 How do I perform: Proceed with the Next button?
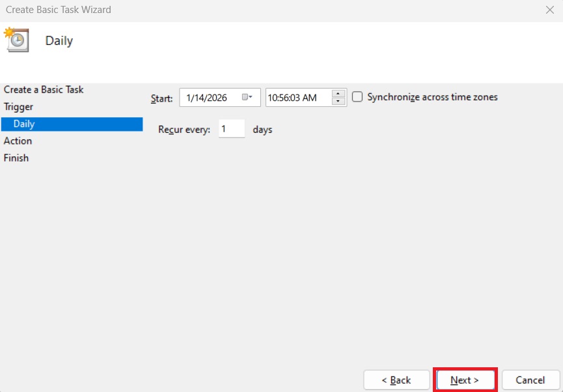click(465, 380)
